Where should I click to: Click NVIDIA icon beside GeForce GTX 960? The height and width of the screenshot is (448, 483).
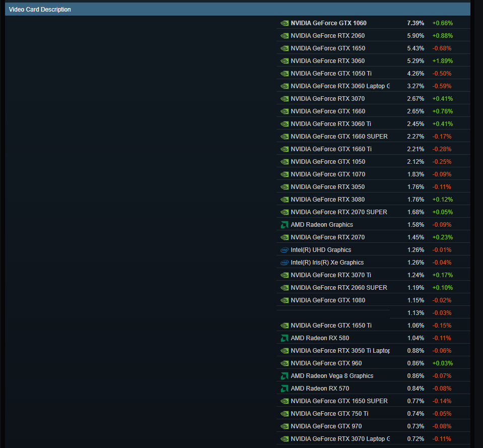285,363
